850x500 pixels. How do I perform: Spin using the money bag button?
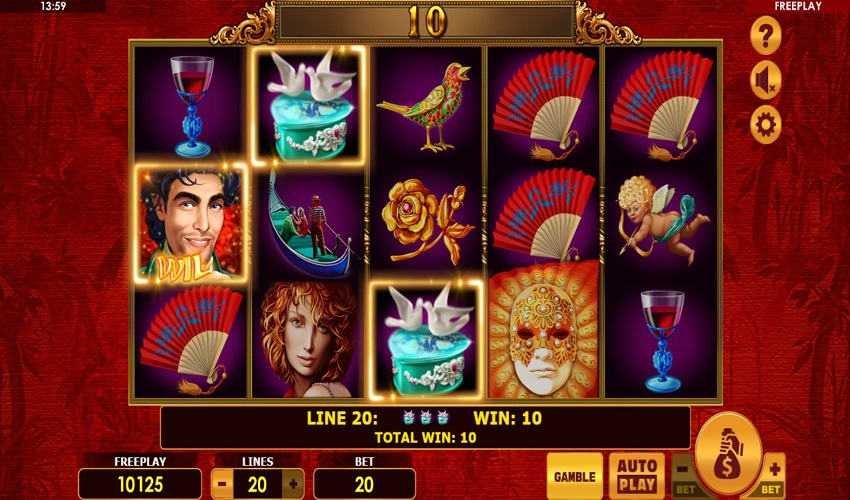tap(728, 453)
